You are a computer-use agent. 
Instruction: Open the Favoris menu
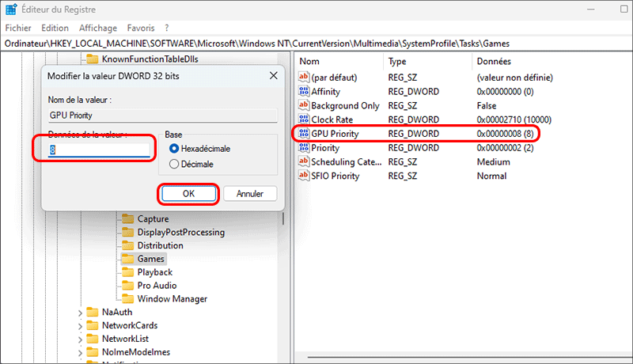(x=141, y=28)
